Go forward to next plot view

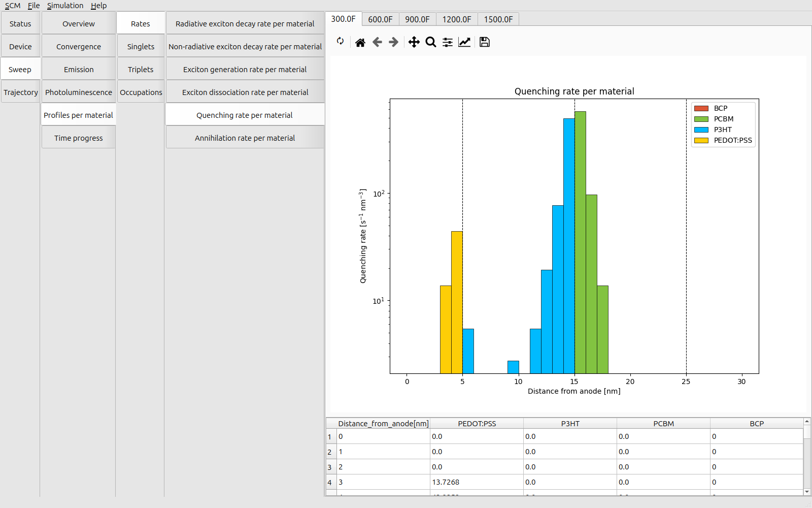tap(394, 42)
